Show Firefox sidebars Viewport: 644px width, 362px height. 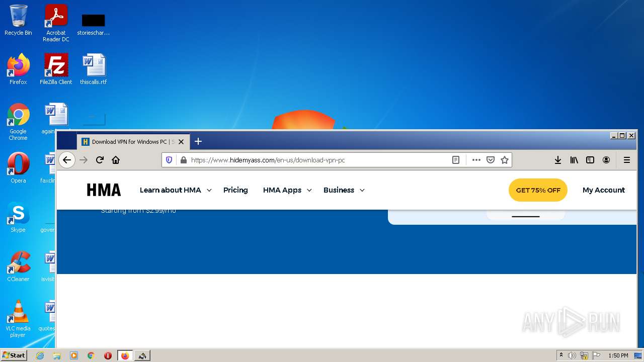(x=590, y=160)
